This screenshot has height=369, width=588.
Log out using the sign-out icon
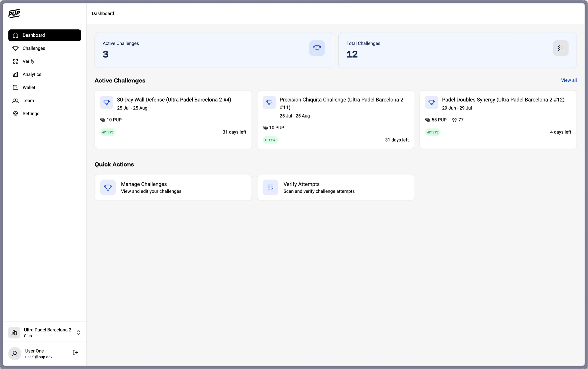(x=75, y=353)
